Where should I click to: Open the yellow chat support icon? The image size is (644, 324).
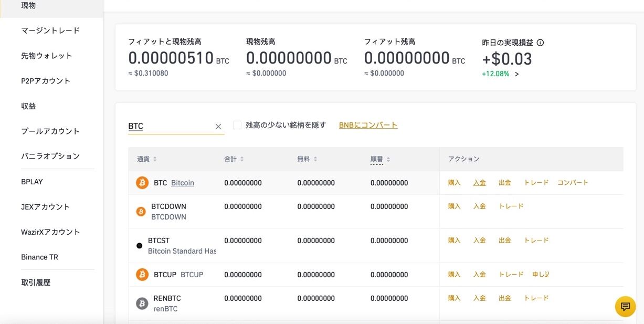[x=625, y=306]
